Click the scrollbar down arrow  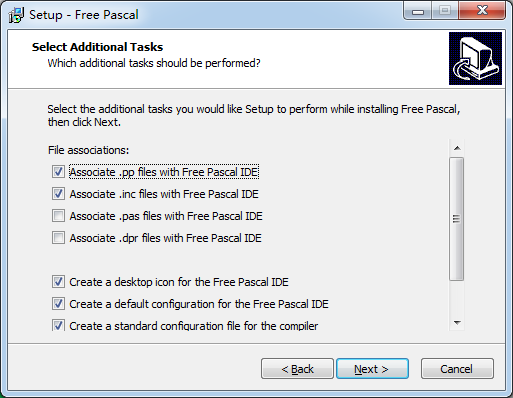(x=457, y=323)
